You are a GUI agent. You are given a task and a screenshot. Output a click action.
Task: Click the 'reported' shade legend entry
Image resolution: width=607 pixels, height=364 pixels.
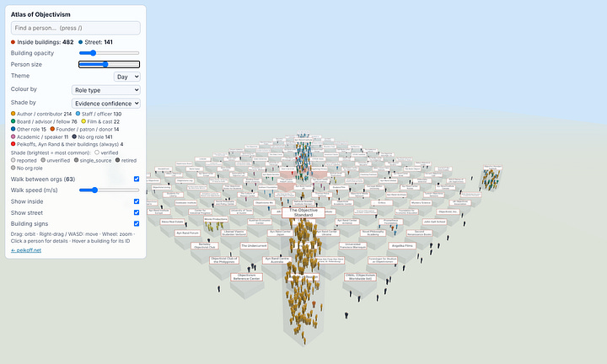pos(24,161)
